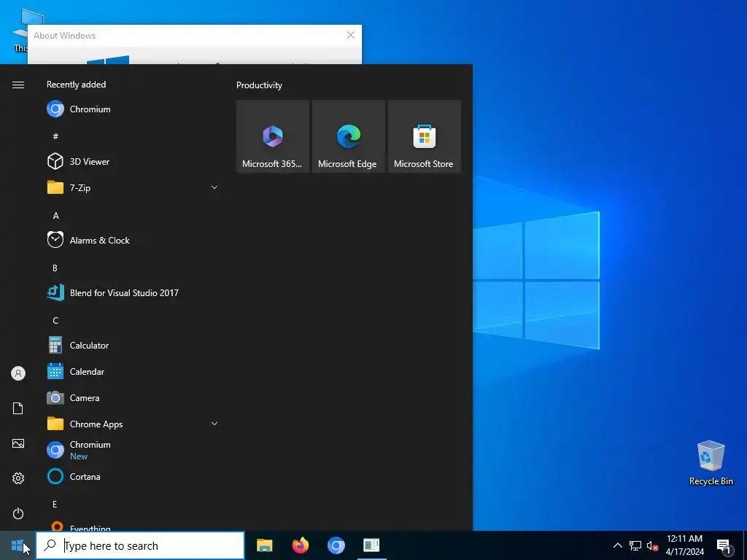Open Chromium marked New
Image resolution: width=747 pixels, height=560 pixels.
point(133,450)
